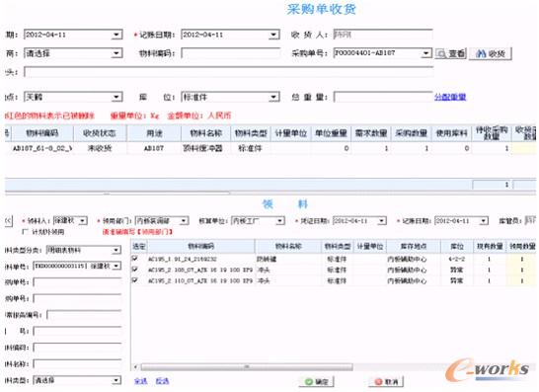Click the horizontal scrollbar thumb under material list

[247, 367]
